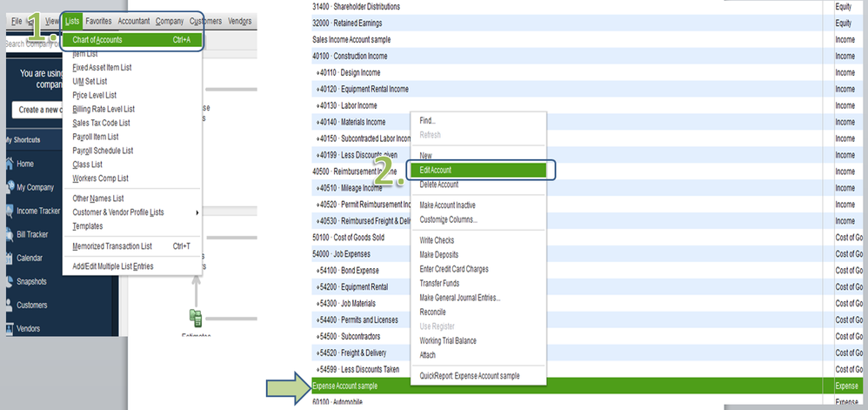Select Customize Columns... in the context menu
868x410 pixels.
coord(449,219)
